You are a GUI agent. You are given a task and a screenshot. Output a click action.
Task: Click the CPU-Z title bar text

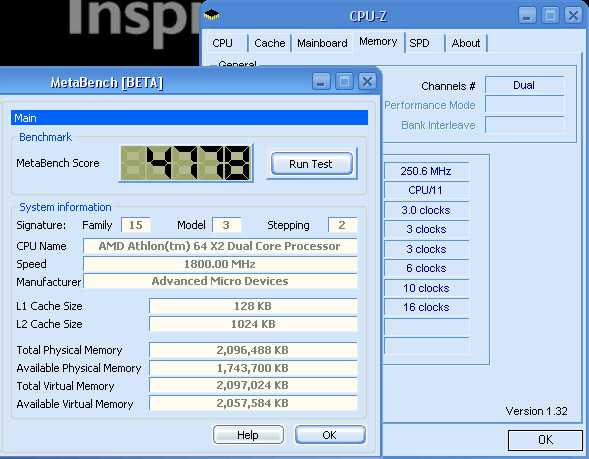368,16
